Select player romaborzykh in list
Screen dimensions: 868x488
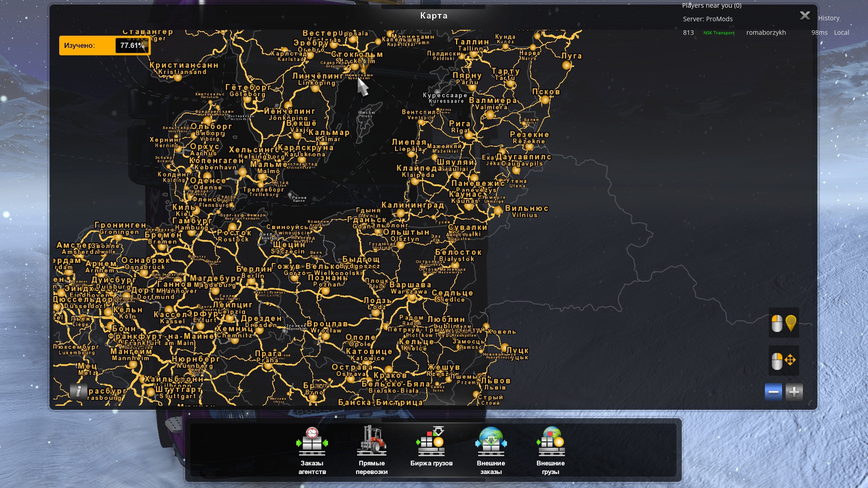point(766,33)
